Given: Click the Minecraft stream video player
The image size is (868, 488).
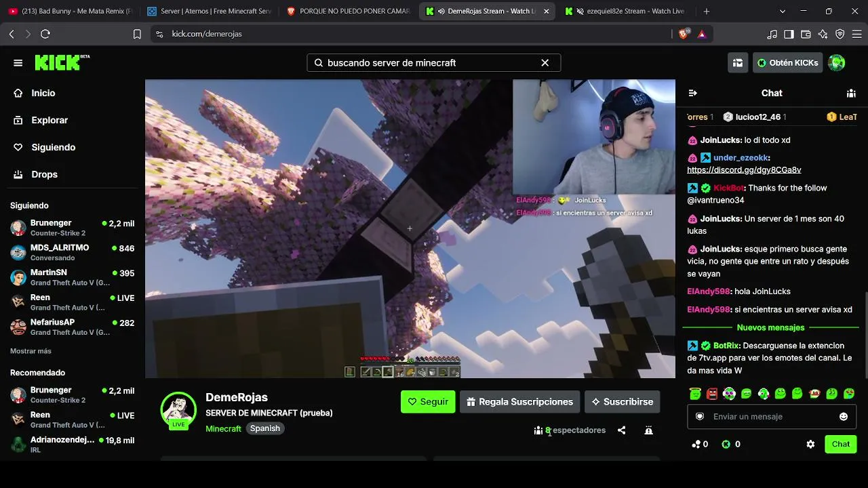Looking at the screenshot, I should [x=410, y=228].
